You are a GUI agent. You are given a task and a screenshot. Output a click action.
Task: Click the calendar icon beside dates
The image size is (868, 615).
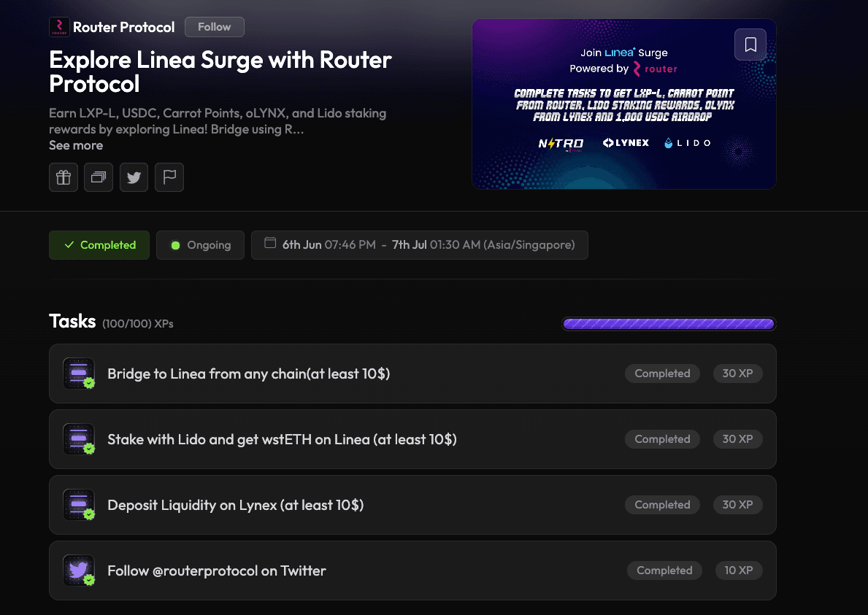[270, 243]
